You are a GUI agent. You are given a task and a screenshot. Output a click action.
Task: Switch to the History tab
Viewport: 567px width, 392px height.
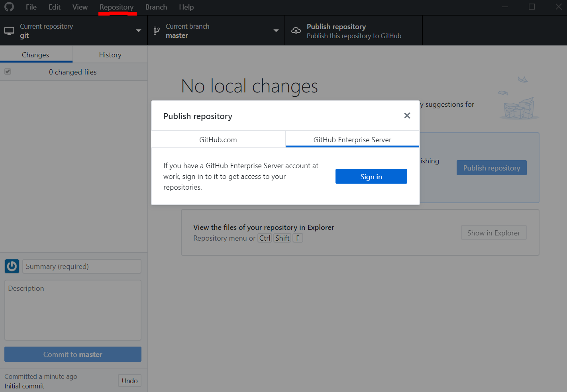110,55
